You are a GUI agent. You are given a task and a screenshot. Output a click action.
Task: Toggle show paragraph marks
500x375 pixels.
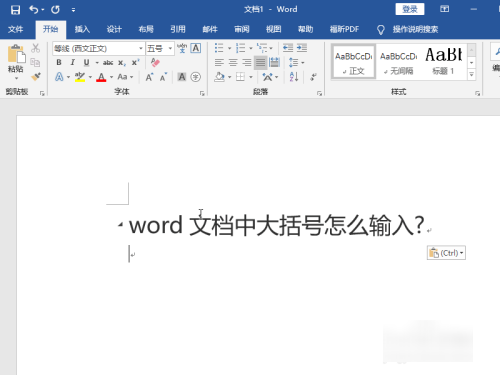pos(313,77)
